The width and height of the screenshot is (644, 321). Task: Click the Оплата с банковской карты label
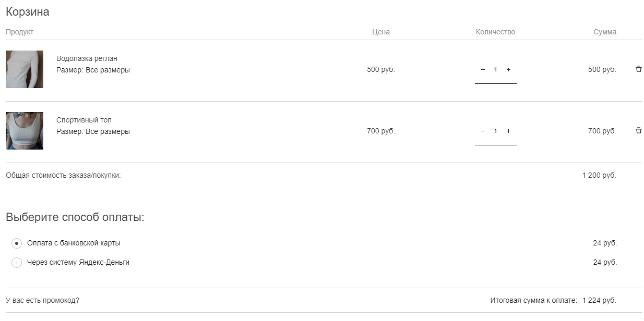[x=74, y=243]
